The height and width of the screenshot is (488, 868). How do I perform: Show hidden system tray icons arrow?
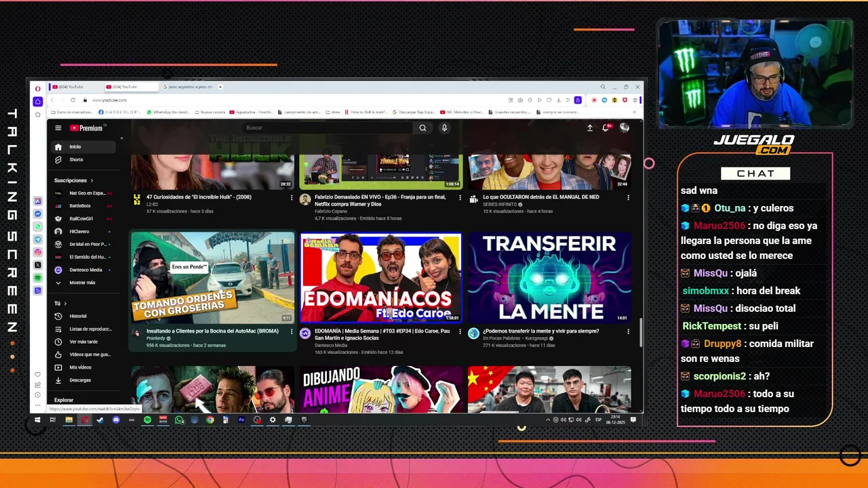point(548,420)
